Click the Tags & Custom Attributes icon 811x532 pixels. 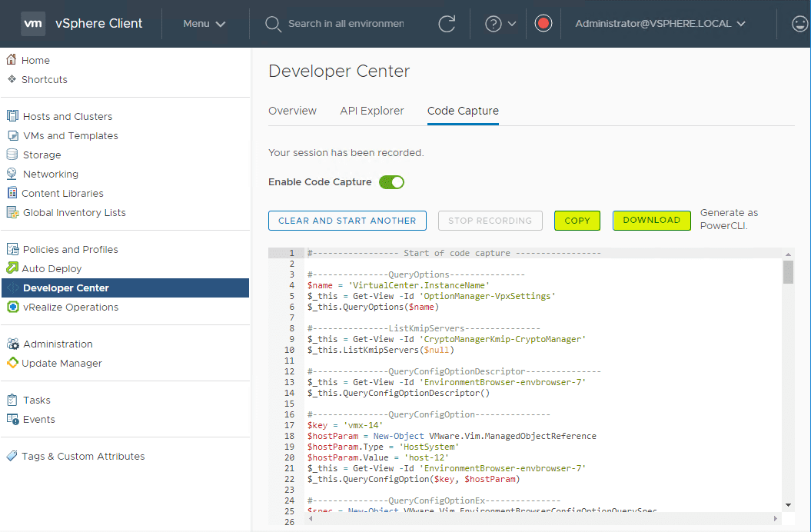[x=12, y=456]
